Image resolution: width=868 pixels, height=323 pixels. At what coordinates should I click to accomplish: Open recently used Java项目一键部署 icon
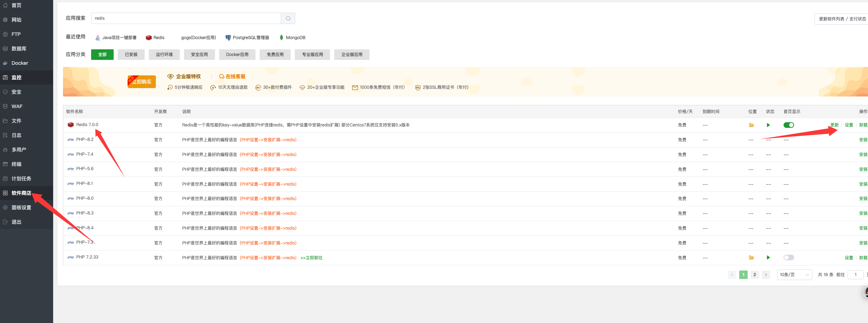[x=98, y=38]
